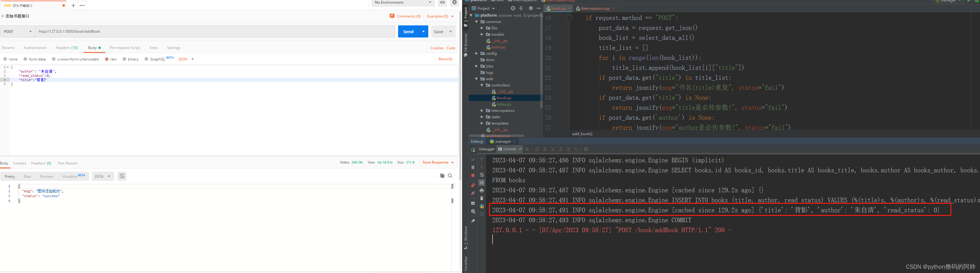Click the environment quick look eye icon
This screenshot has height=273, width=980.
(x=442, y=3)
